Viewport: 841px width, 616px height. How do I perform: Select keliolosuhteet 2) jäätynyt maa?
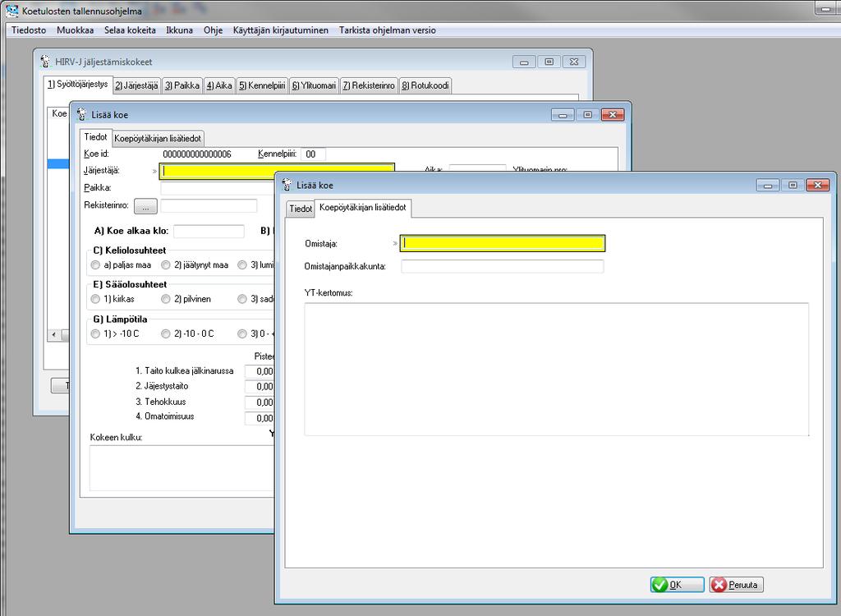pyautogui.click(x=166, y=265)
